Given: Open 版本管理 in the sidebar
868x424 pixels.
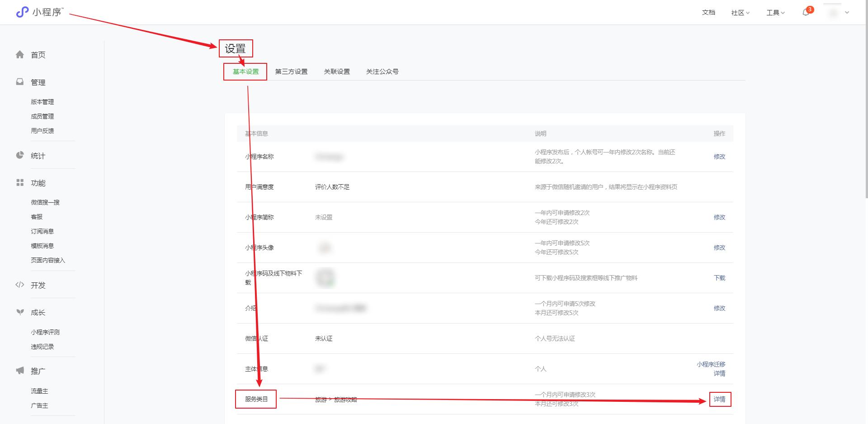Looking at the screenshot, I should tap(42, 102).
